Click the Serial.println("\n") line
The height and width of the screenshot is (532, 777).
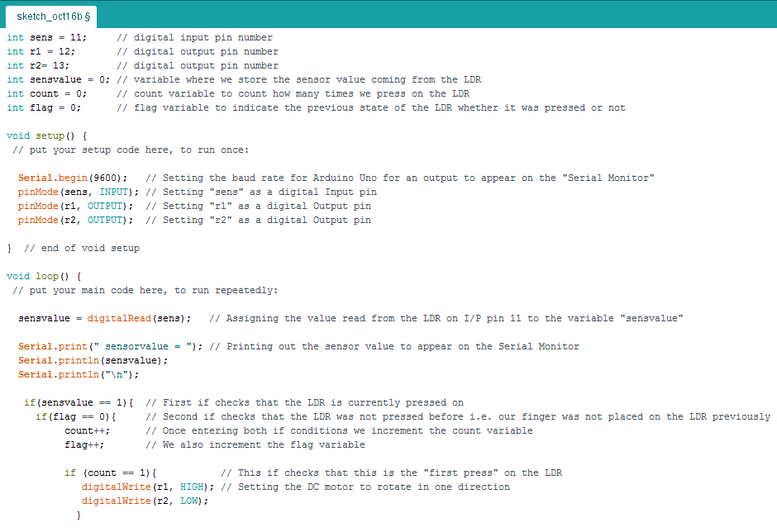point(79,374)
